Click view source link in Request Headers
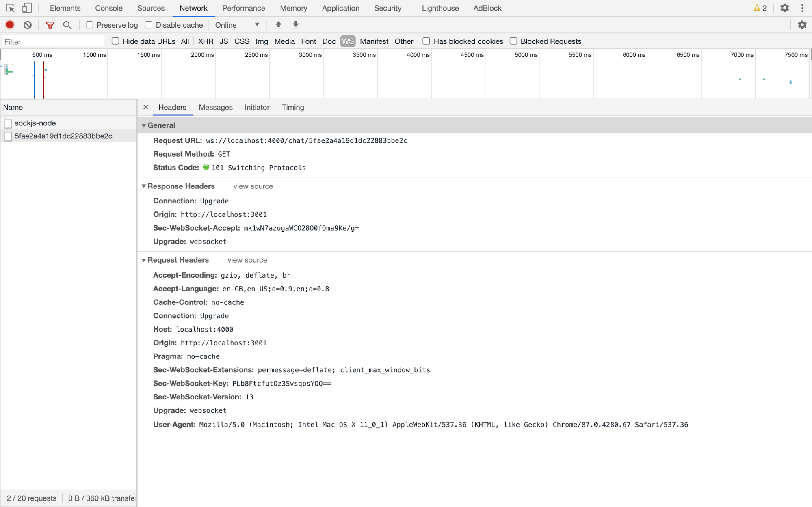The height and width of the screenshot is (507, 812). [x=247, y=260]
